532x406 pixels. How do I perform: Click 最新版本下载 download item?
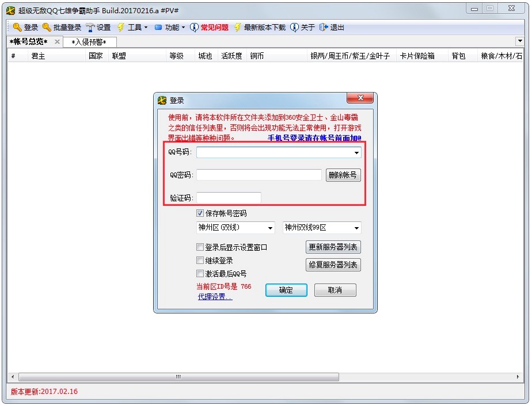pos(260,27)
